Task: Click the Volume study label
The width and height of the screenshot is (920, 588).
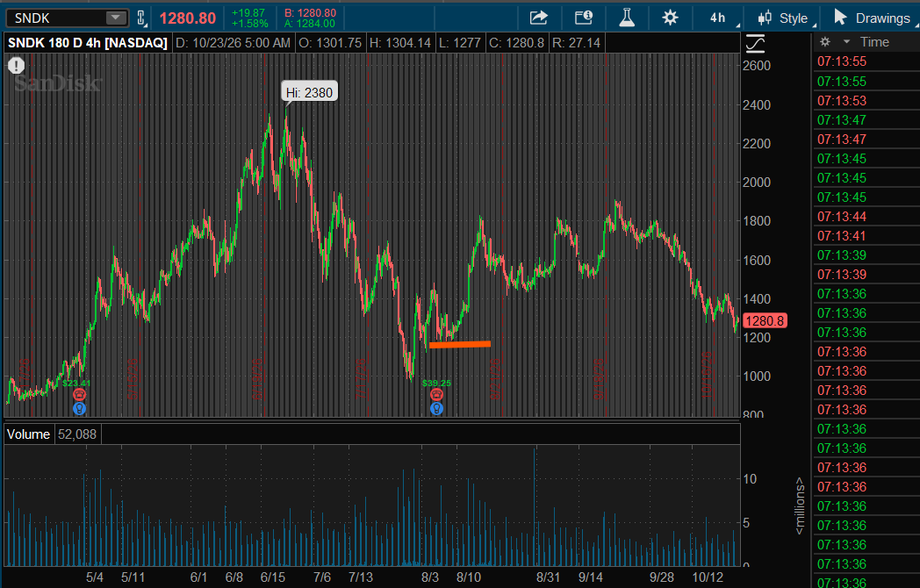Action: [28, 434]
